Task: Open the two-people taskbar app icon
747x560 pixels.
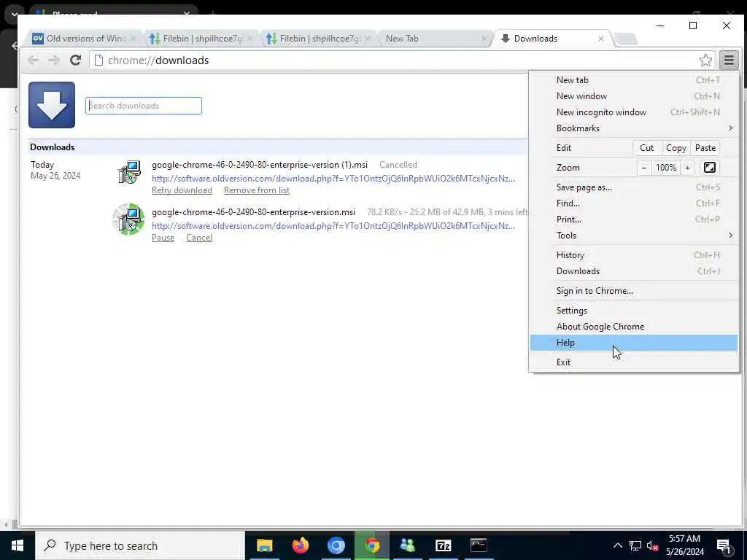Action: tap(407, 545)
